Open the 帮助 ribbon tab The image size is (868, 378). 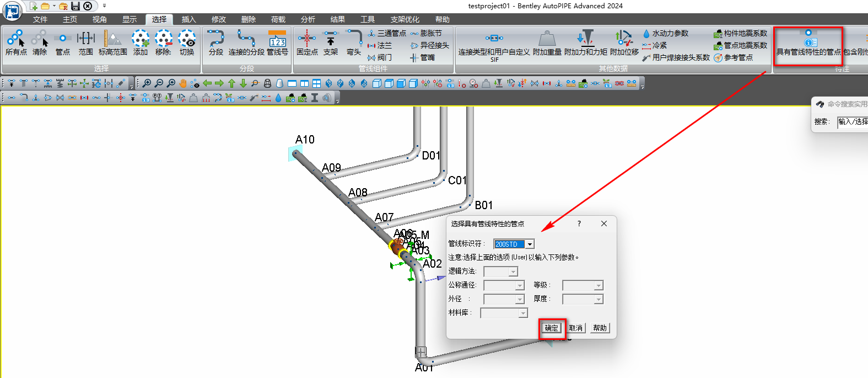(x=443, y=19)
